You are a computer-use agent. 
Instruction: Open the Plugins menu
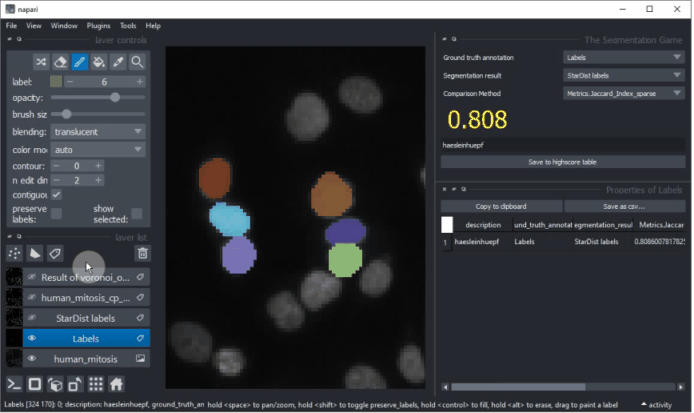[98, 26]
